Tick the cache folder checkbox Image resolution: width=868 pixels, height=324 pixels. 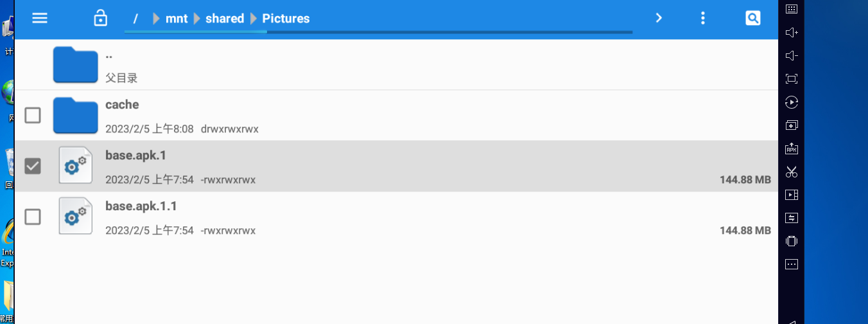[32, 116]
